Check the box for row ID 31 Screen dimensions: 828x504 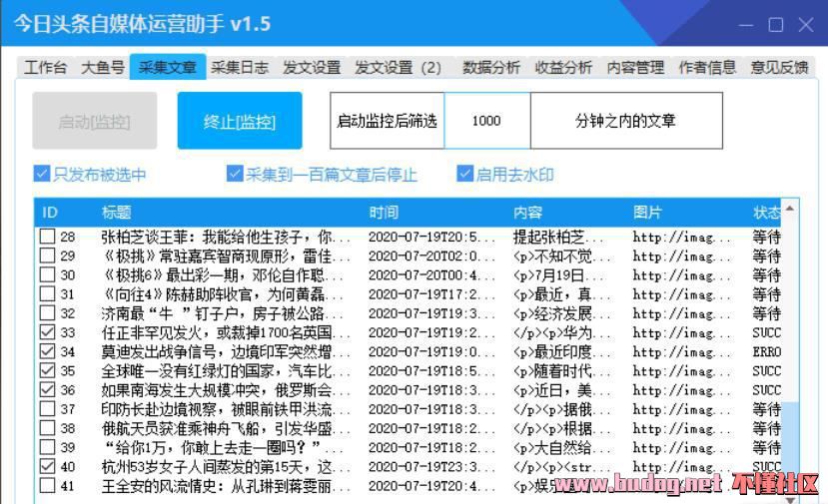(x=48, y=293)
